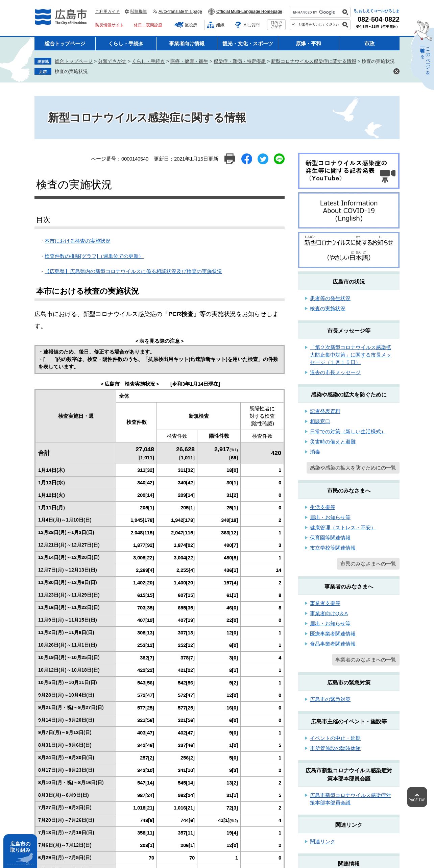This screenshot has height=868, width=434.
Task: Click Auto-translate this page link
Action: pyautogui.click(x=177, y=11)
